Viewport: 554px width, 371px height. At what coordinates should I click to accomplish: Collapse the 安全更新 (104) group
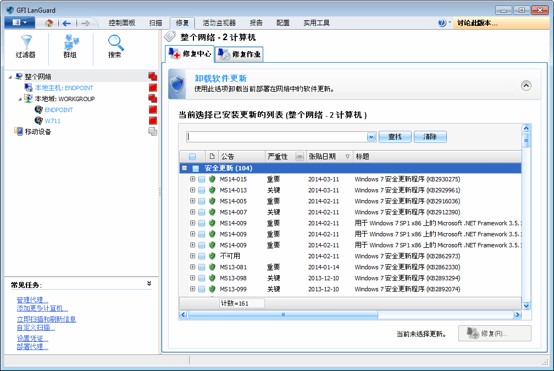pos(184,168)
